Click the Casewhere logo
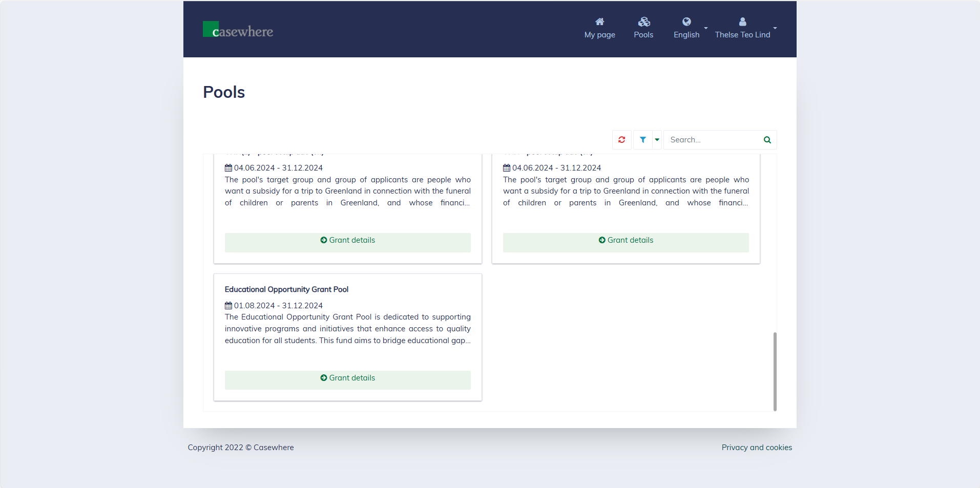Image resolution: width=980 pixels, height=488 pixels. coord(238,30)
